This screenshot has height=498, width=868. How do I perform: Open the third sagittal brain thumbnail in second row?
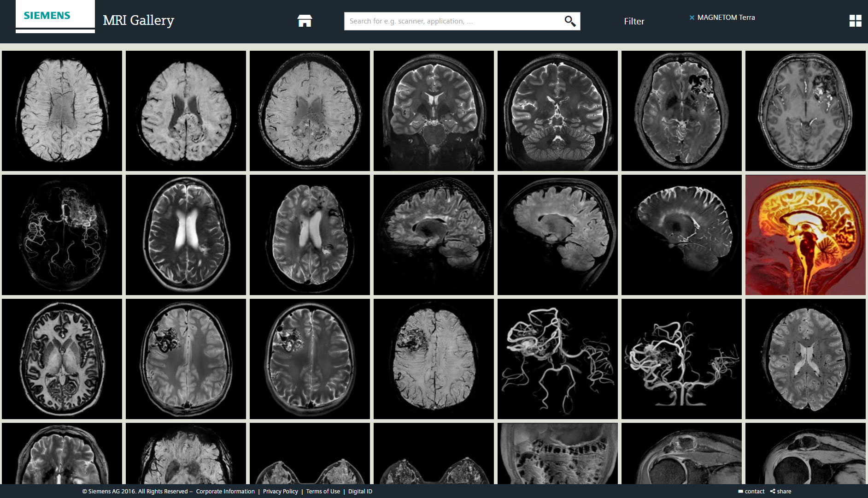(x=681, y=235)
